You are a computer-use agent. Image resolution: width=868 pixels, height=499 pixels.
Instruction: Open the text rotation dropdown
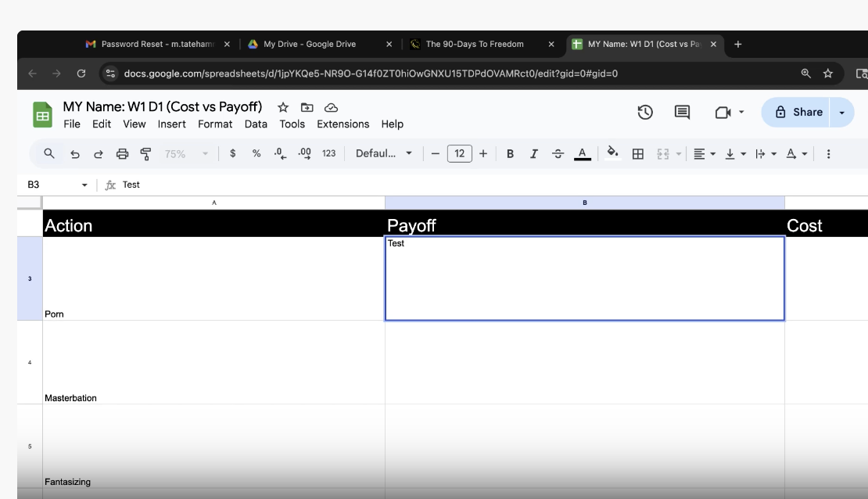coord(797,154)
